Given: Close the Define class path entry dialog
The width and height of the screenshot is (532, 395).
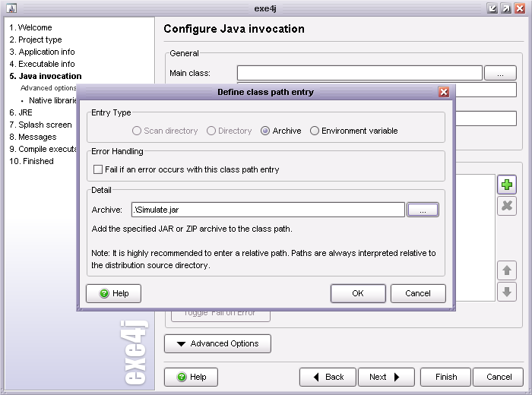Looking at the screenshot, I should 444,92.
